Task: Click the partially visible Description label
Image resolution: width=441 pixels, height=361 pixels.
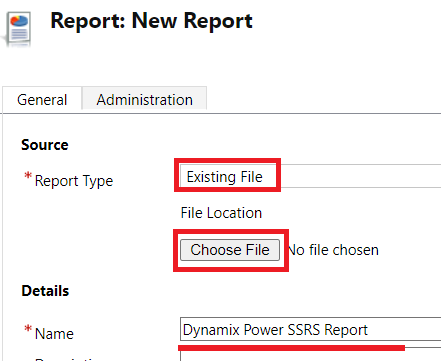Action: (67, 359)
